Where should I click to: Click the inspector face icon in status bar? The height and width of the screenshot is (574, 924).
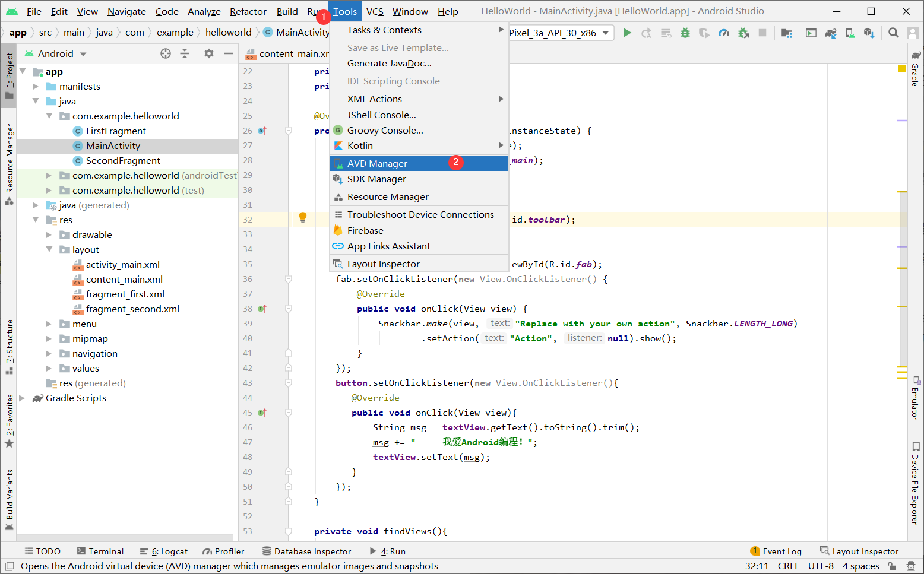point(911,566)
